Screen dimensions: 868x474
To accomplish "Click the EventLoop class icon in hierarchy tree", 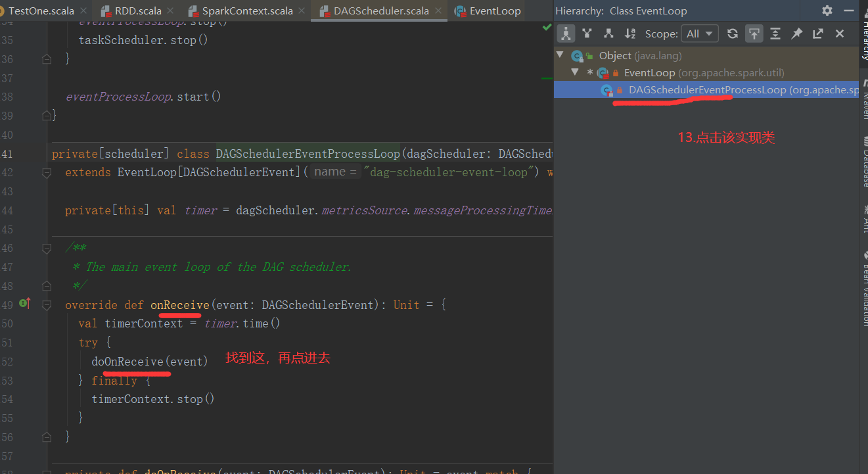I will (603, 73).
